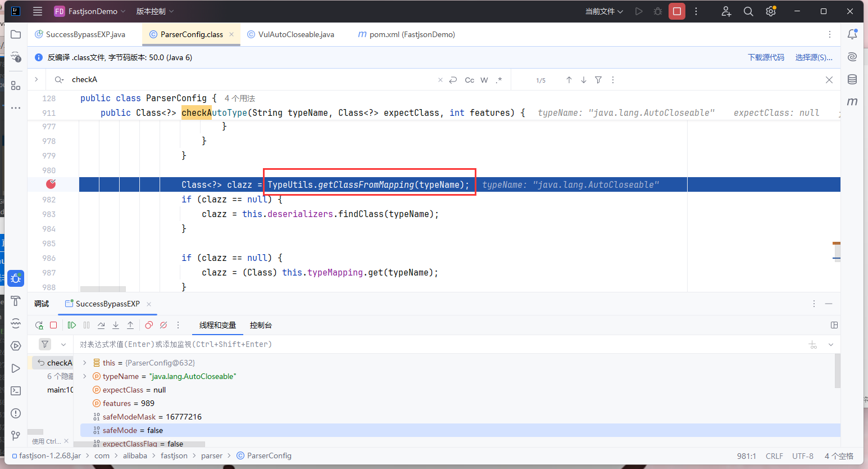Open the Database tool window

pyautogui.click(x=852, y=79)
